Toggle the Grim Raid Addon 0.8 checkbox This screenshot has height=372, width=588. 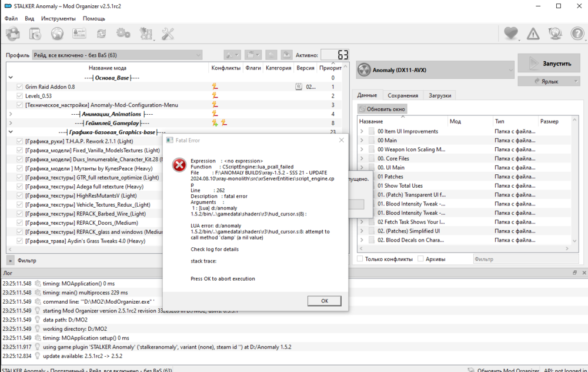coord(19,87)
